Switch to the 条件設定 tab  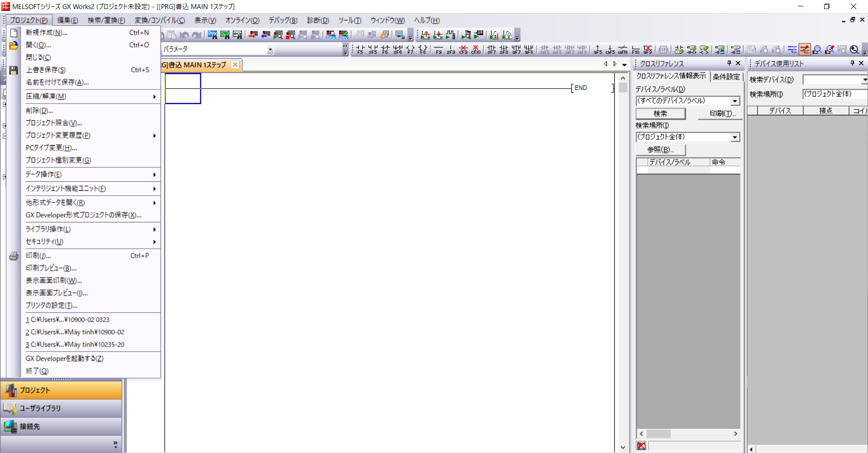pyautogui.click(x=726, y=77)
